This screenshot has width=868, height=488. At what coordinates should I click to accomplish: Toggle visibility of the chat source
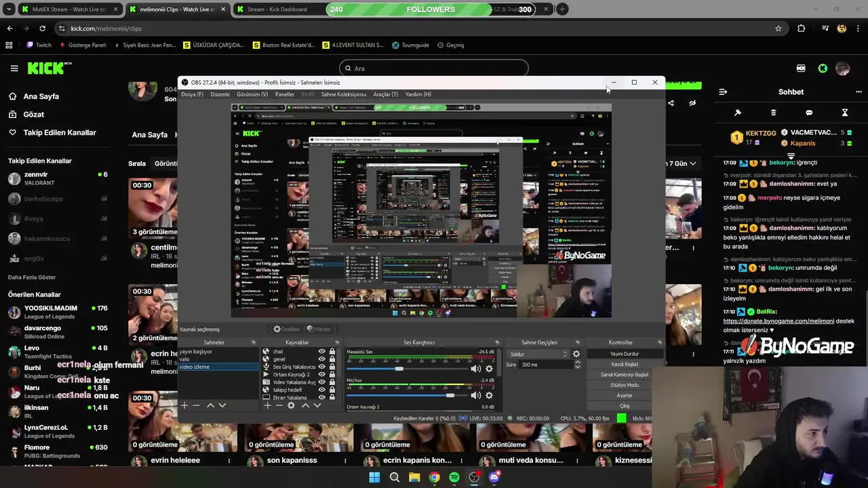pos(322,352)
